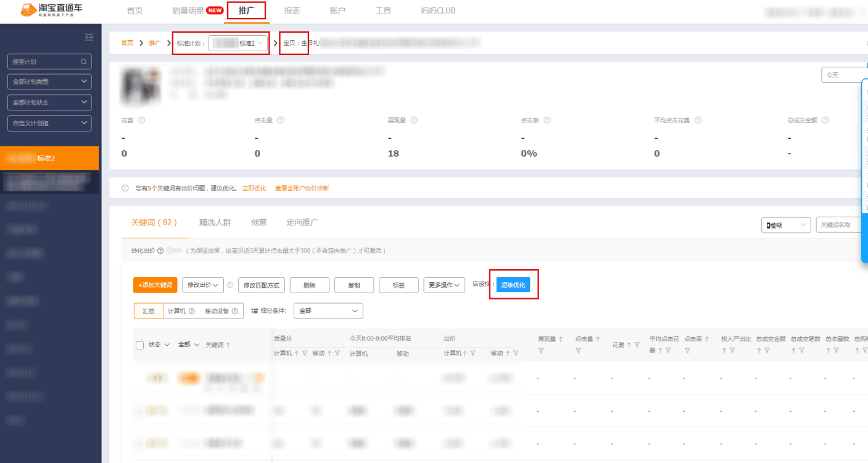This screenshot has height=463, width=868.
Task: Click the help icon beside 点击量 metric
Action: [280, 120]
